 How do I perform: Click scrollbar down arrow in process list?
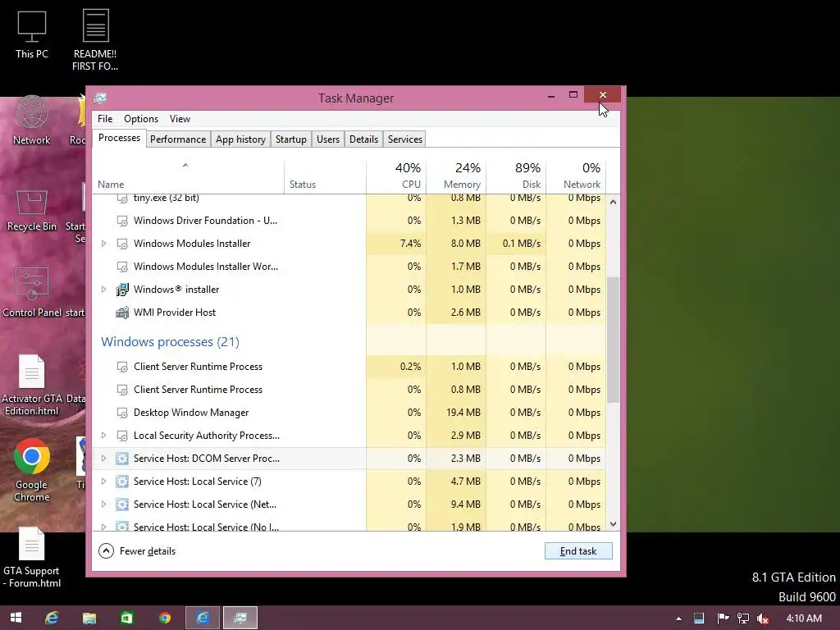(x=614, y=524)
